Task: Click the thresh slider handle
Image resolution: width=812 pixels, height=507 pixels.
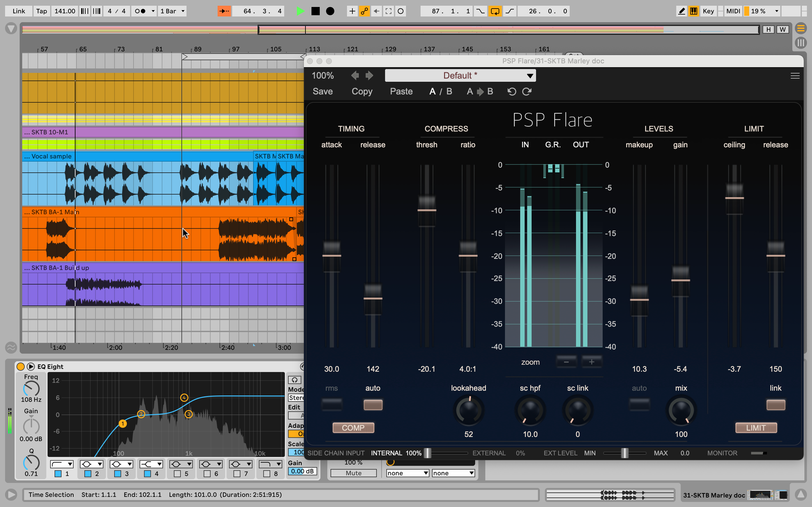Action: [x=427, y=210]
